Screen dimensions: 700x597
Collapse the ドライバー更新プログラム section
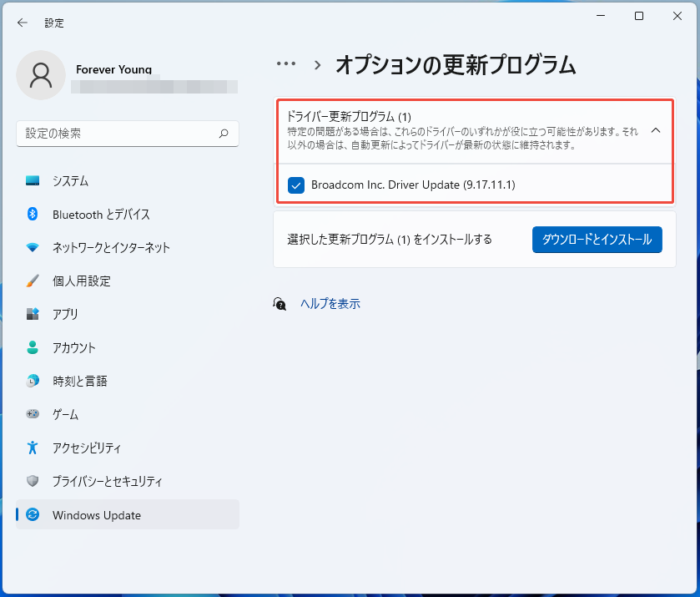point(656,131)
